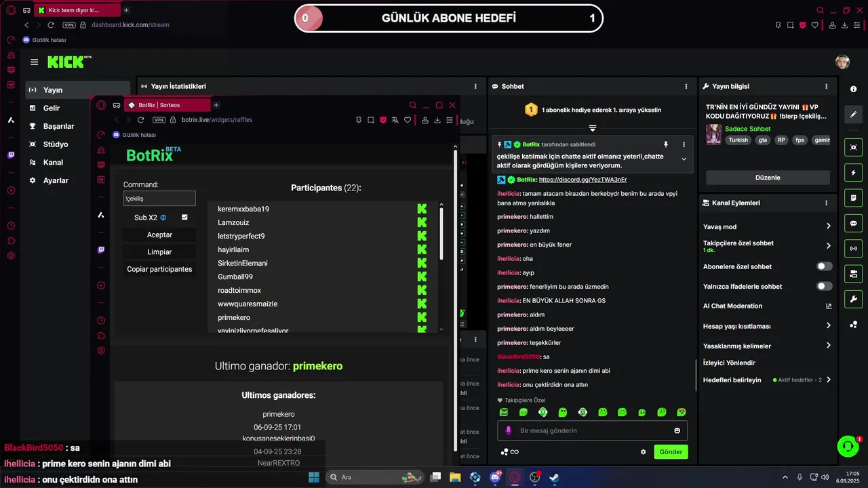This screenshot has width=868, height=488.
Task: Expand Hesap yaşı kısıtlaması settings
Action: click(828, 326)
